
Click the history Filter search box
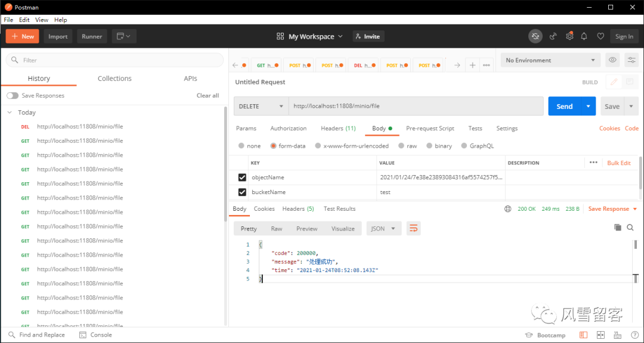coord(114,60)
